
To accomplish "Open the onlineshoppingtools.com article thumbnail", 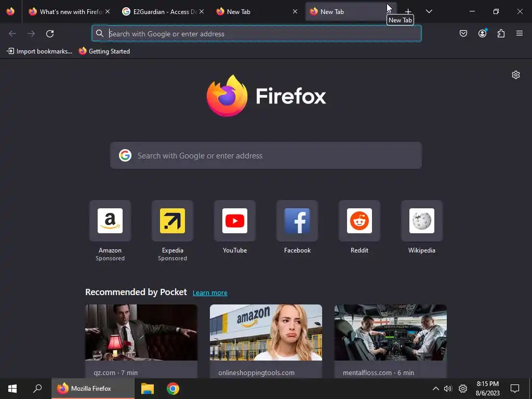I will click(x=266, y=332).
